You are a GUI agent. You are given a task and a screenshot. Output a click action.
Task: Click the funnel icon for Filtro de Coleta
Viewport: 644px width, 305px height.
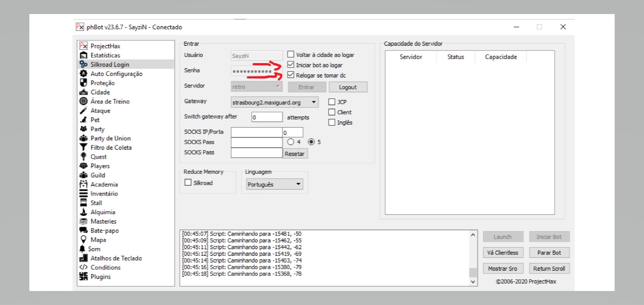[83, 147]
